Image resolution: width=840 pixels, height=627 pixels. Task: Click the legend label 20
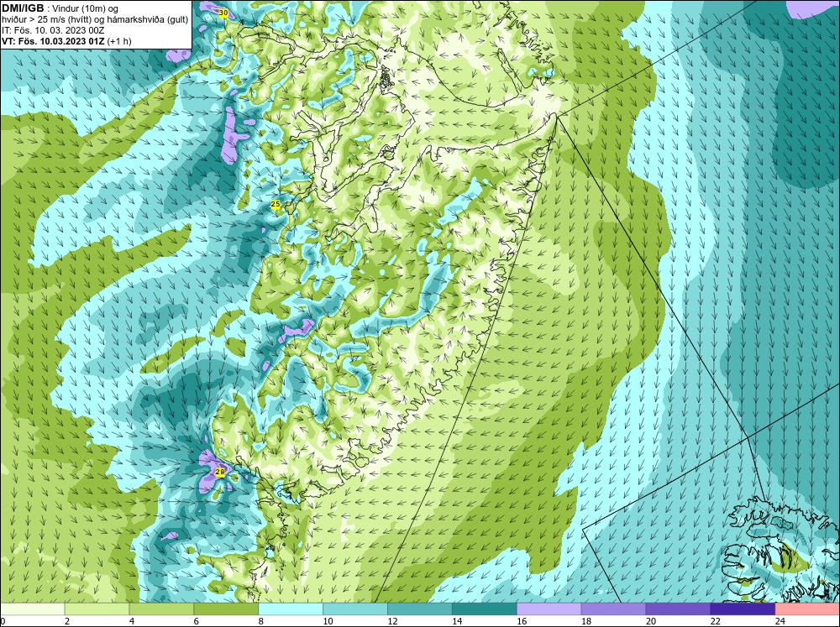(x=651, y=621)
